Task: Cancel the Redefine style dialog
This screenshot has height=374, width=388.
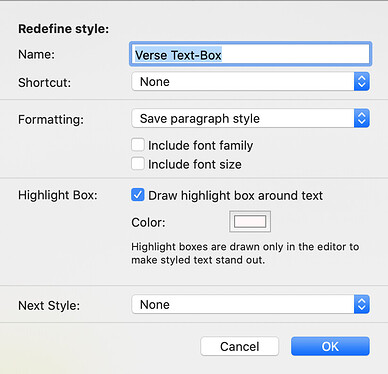Action: pos(239,346)
